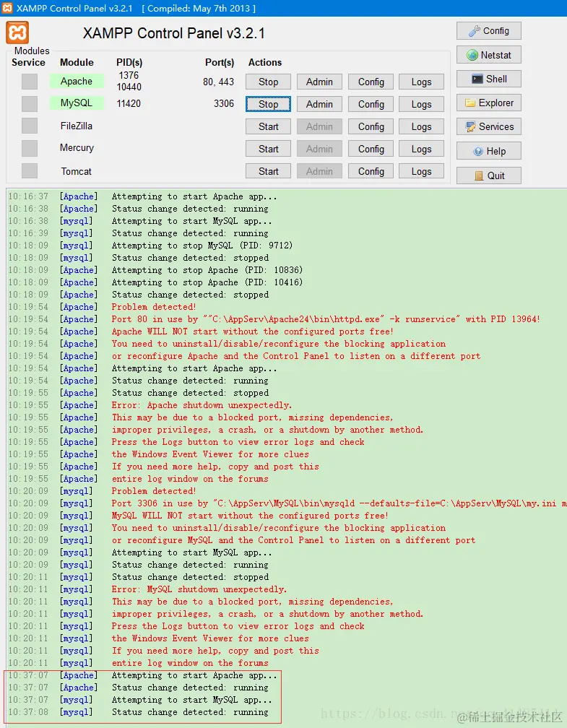Viewport: 567px width, 728px height.
Task: Open the FileZilla Logs menu
Action: pyautogui.click(x=422, y=126)
